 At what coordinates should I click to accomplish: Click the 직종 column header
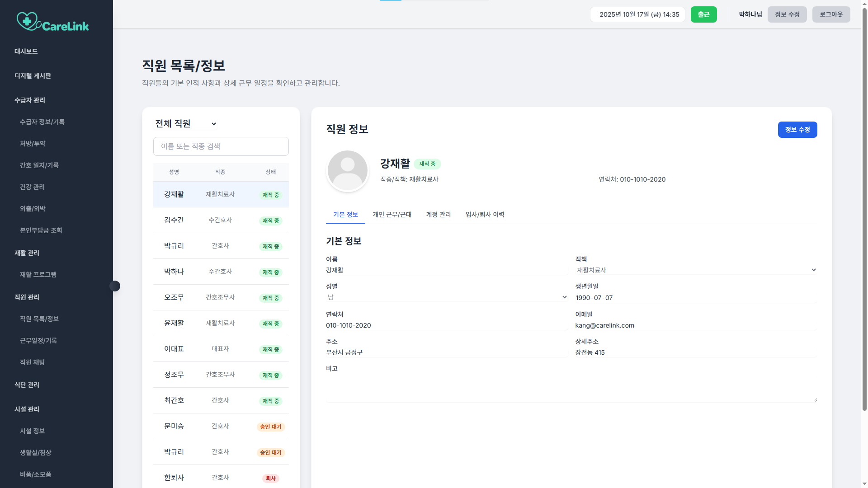(x=220, y=172)
